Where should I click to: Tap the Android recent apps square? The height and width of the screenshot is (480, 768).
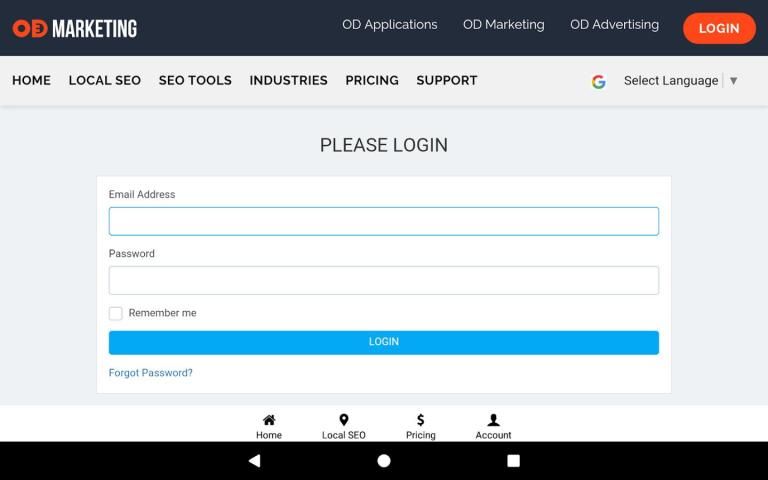[x=513, y=461]
